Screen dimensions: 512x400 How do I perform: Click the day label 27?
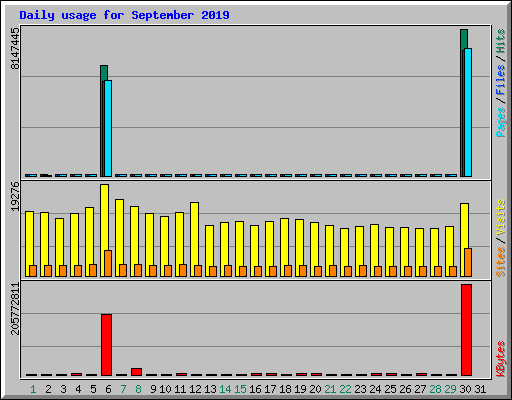click(420, 389)
